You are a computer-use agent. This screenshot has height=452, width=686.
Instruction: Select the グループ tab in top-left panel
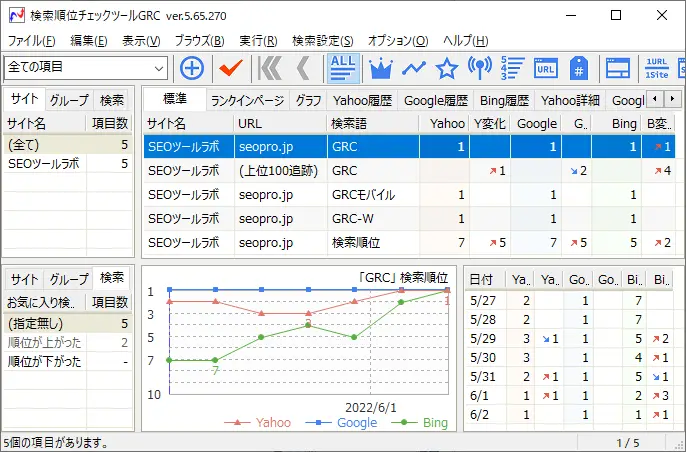tap(68, 100)
